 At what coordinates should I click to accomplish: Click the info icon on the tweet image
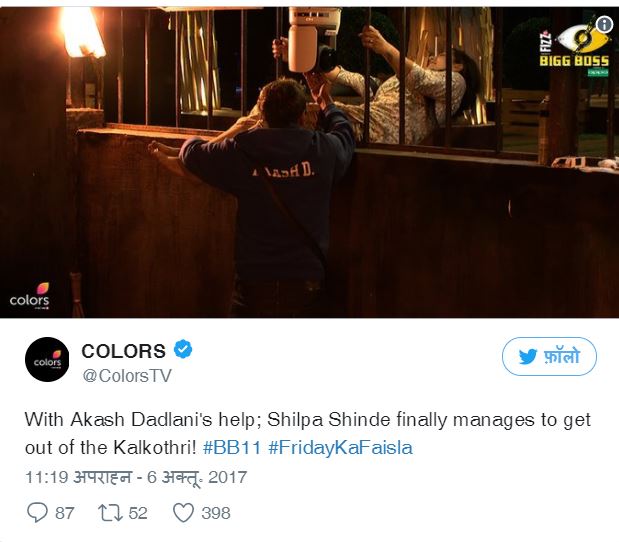click(x=604, y=25)
